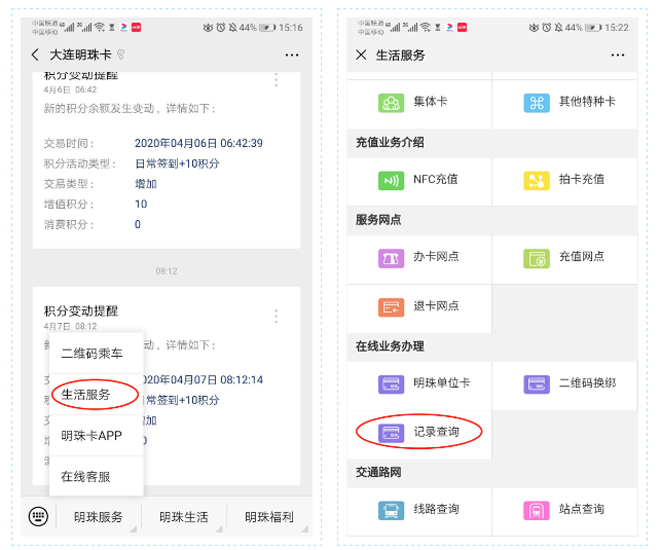Screen dimensions: 660x550
Task: Open more options in 生活服务 header
Action: coord(618,55)
